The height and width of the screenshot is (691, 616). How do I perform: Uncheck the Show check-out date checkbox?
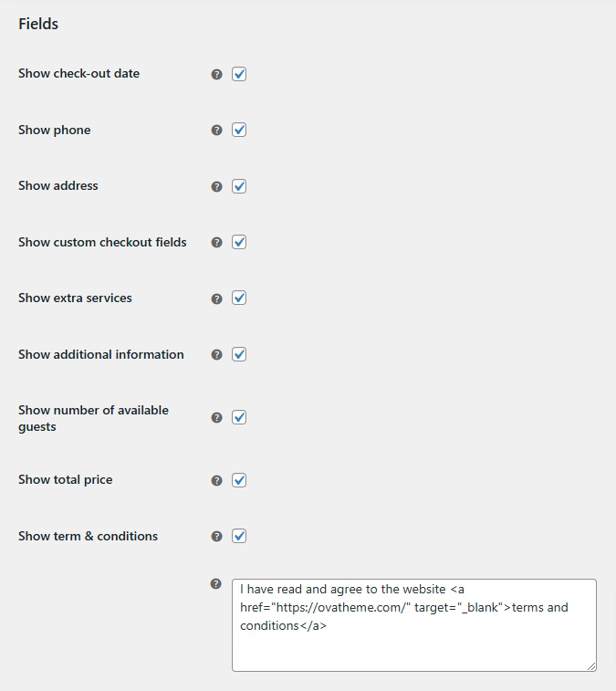239,74
